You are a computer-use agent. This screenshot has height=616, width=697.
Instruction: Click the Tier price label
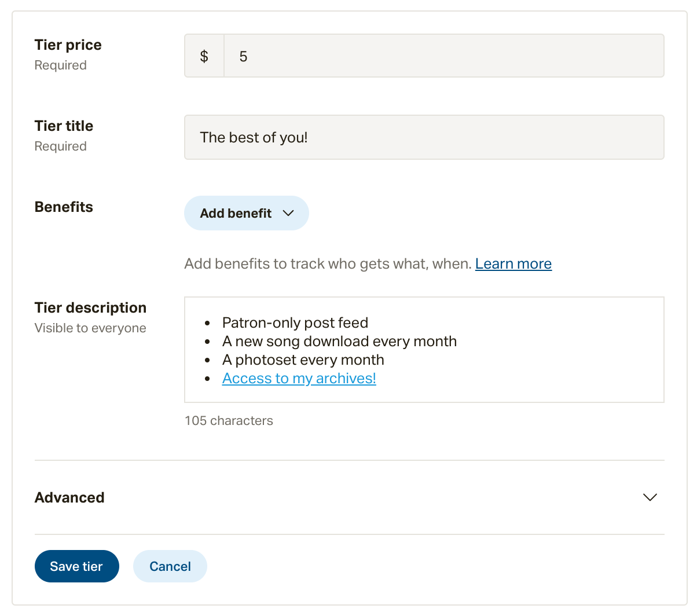[x=68, y=45]
